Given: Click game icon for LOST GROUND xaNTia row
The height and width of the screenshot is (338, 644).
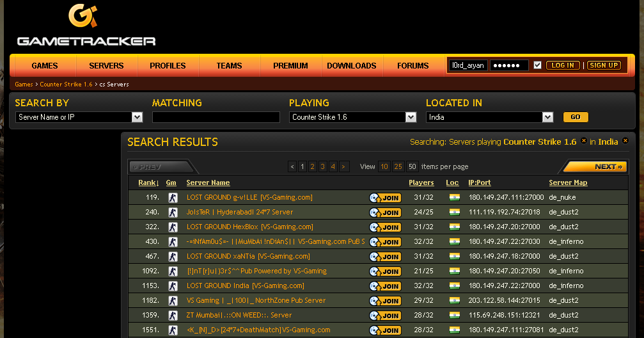Looking at the screenshot, I should click(173, 257).
